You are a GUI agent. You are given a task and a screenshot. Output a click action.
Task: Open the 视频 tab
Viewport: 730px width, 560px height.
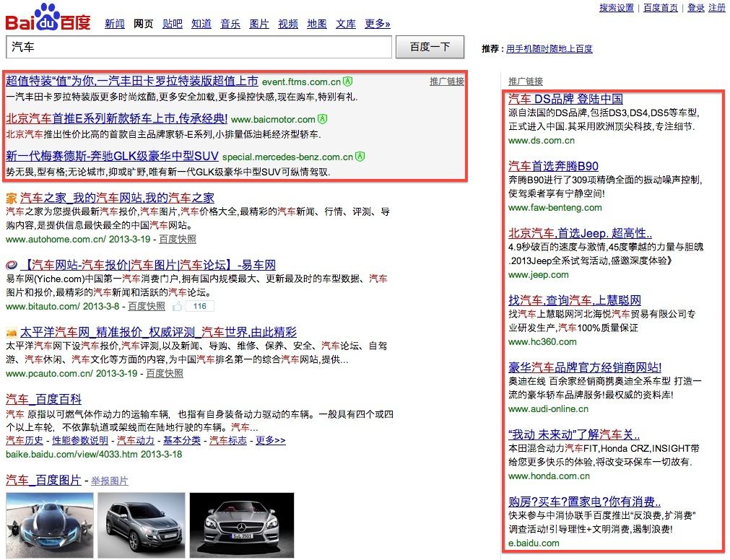point(287,24)
